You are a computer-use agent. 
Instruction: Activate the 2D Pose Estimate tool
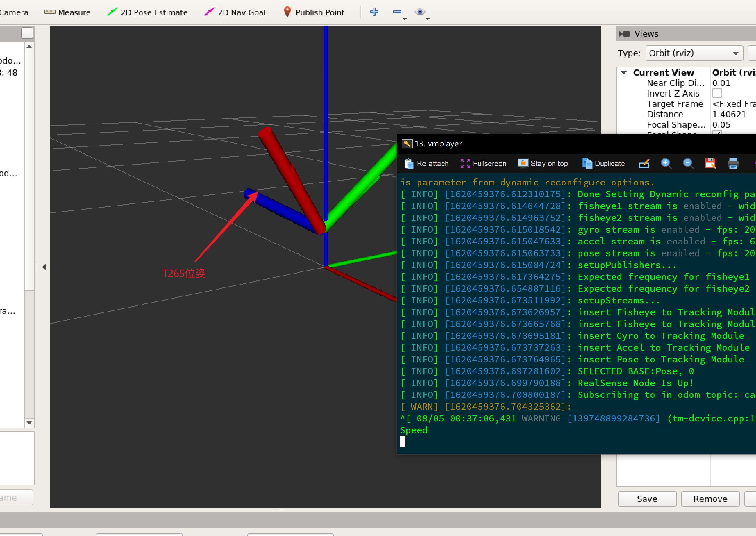[x=148, y=12]
